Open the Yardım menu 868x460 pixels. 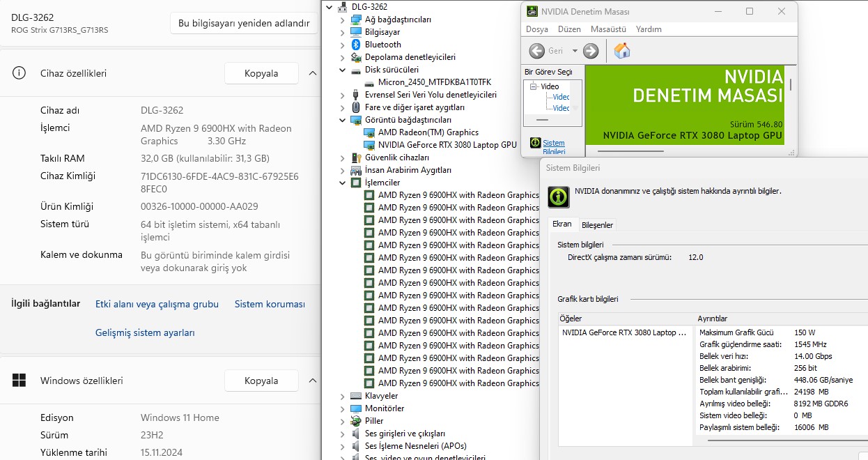pyautogui.click(x=649, y=29)
